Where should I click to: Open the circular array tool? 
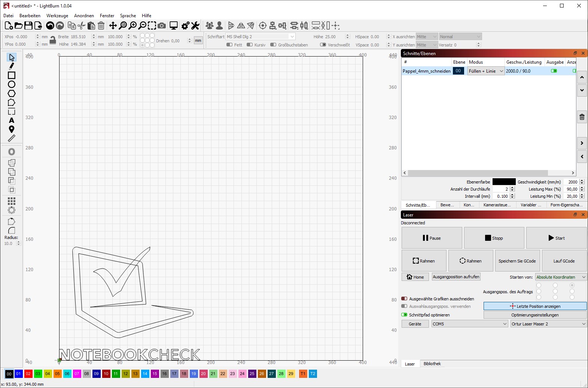[12, 210]
